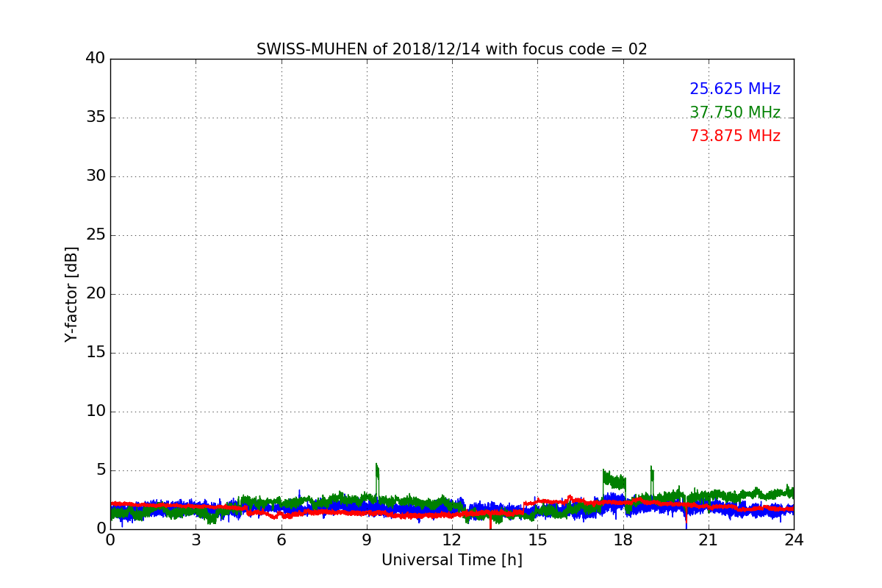Click the x-axis tick label '6'
The height and width of the screenshot is (588, 882).
282,539
